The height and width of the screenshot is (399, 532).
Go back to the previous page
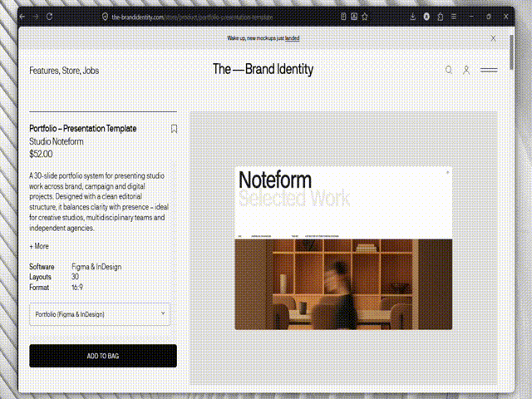pos(22,17)
